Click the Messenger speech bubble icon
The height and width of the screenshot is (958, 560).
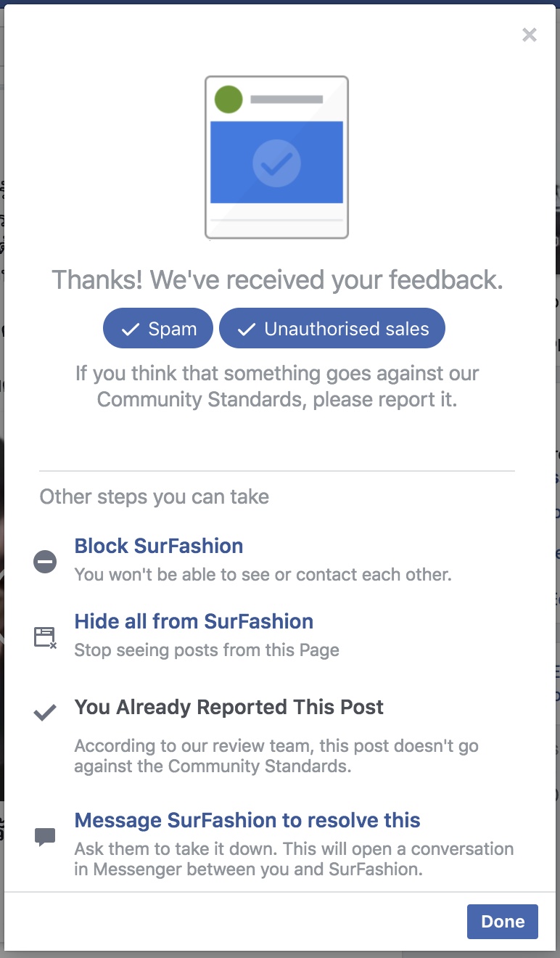click(x=45, y=837)
